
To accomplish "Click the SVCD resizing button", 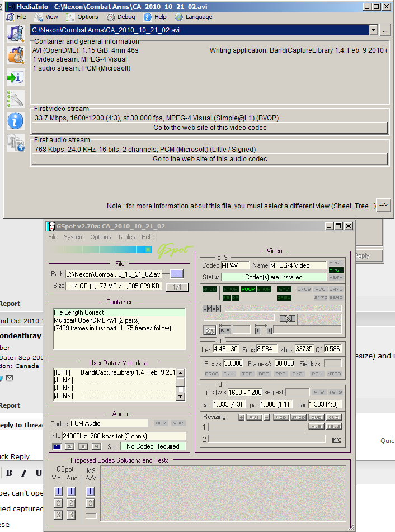I will (298, 417).
